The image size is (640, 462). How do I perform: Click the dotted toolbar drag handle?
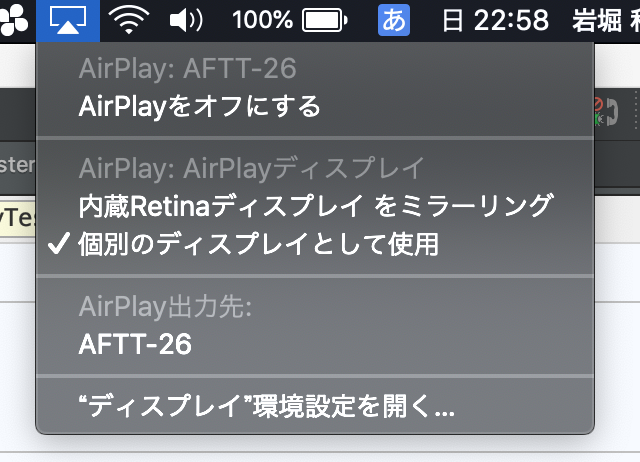pyautogui.click(x=637, y=110)
